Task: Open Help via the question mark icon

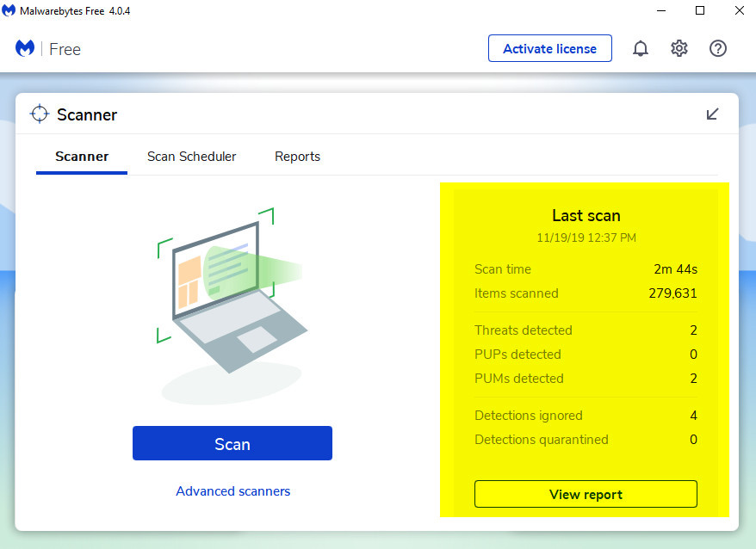Action: click(718, 48)
